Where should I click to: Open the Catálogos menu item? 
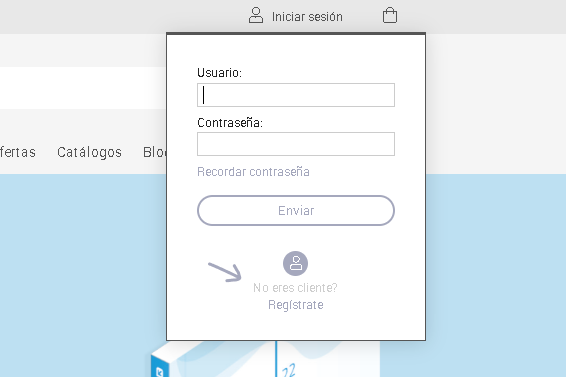(x=89, y=152)
